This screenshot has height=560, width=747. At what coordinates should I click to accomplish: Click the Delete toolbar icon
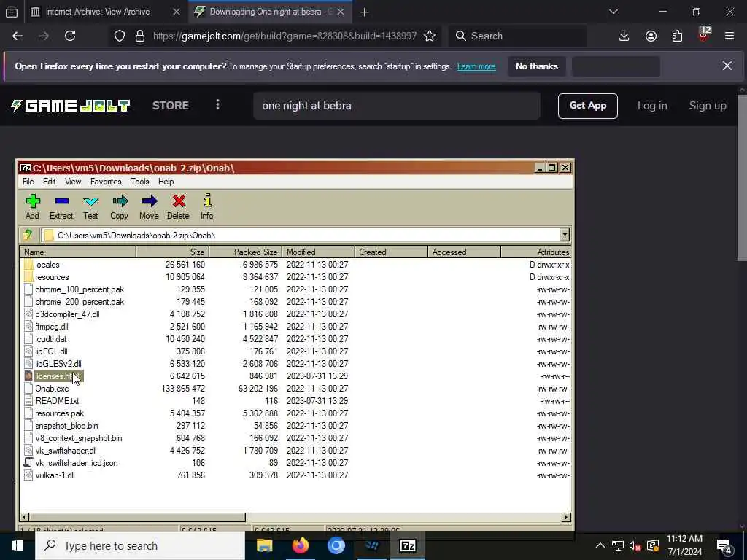[178, 206]
